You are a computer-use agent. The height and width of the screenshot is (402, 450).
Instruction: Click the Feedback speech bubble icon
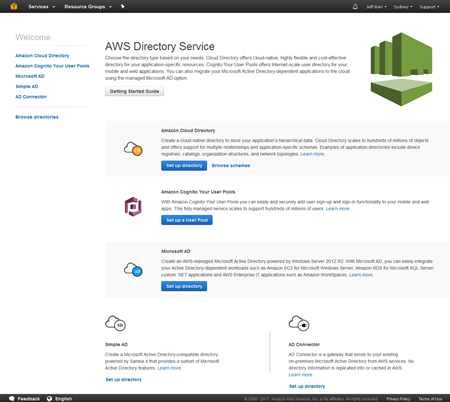pyautogui.click(x=12, y=399)
